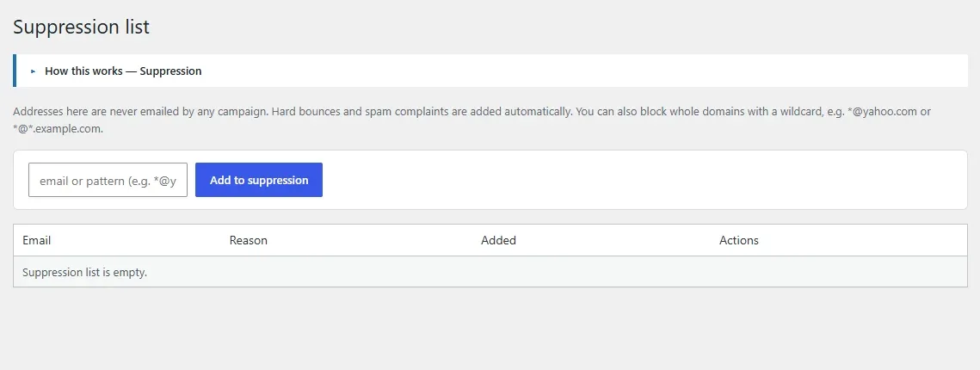Click the Suppression list page heading

[x=81, y=28]
